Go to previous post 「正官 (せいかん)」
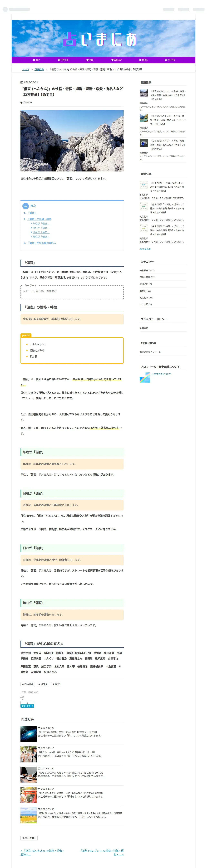 coord(42,852)
